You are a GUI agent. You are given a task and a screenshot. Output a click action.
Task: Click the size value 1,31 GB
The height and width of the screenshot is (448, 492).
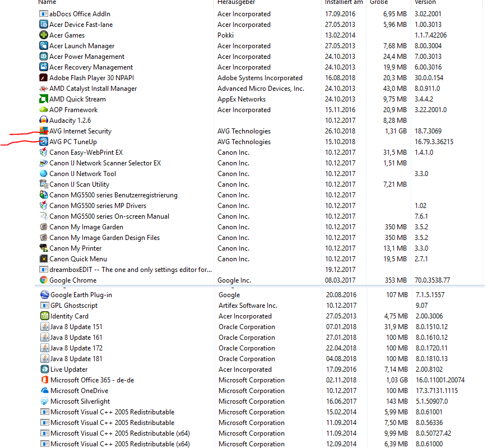[396, 131]
